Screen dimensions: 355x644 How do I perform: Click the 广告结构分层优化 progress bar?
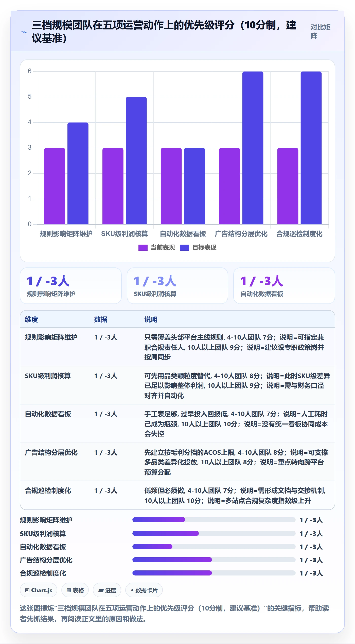(x=214, y=560)
